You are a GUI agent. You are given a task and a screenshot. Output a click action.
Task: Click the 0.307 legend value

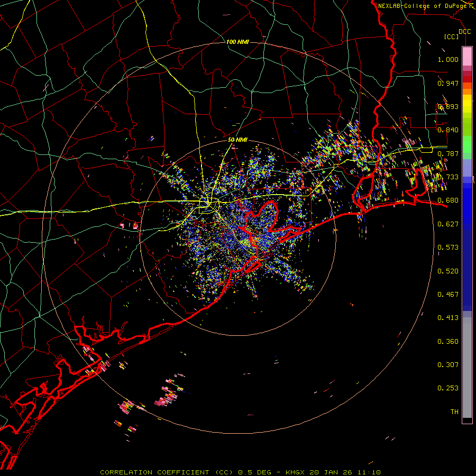[448, 364]
